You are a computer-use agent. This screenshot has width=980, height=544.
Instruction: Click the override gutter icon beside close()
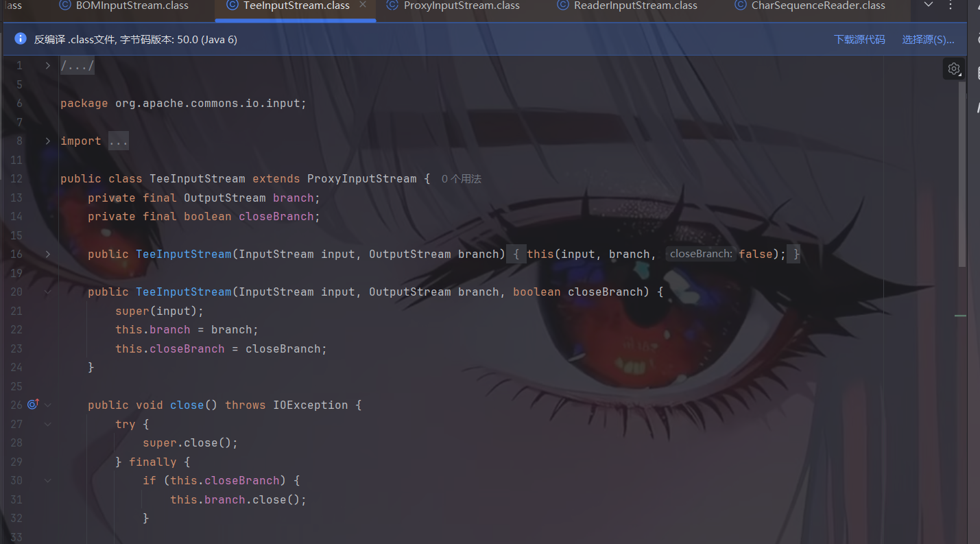tap(33, 405)
